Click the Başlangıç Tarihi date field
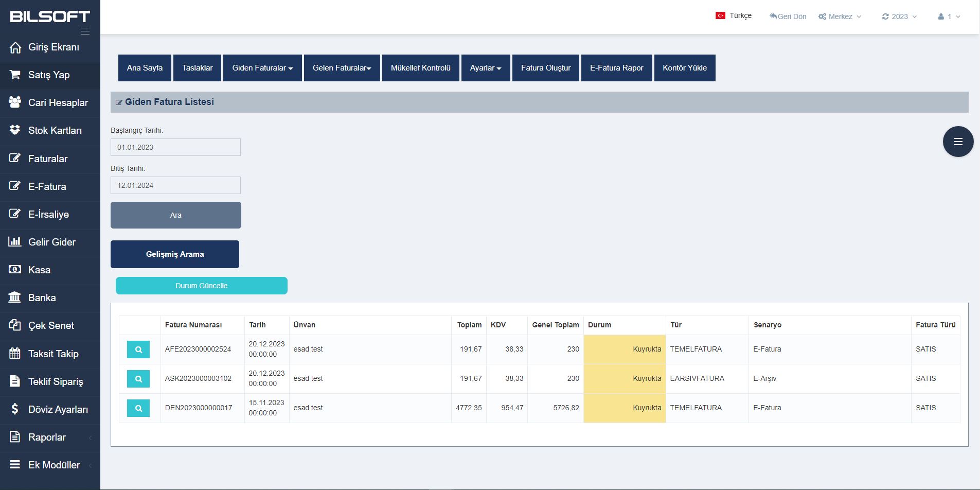The width and height of the screenshot is (980, 490). 175,147
